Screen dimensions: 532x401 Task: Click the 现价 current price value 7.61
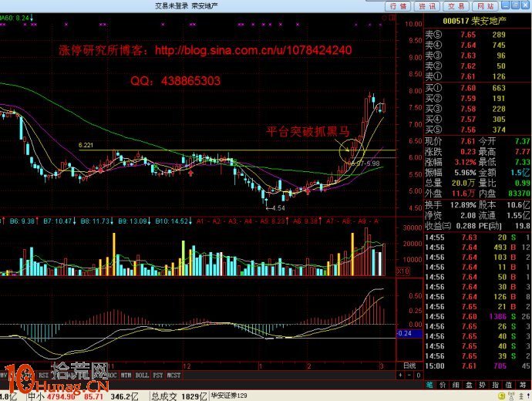point(468,141)
